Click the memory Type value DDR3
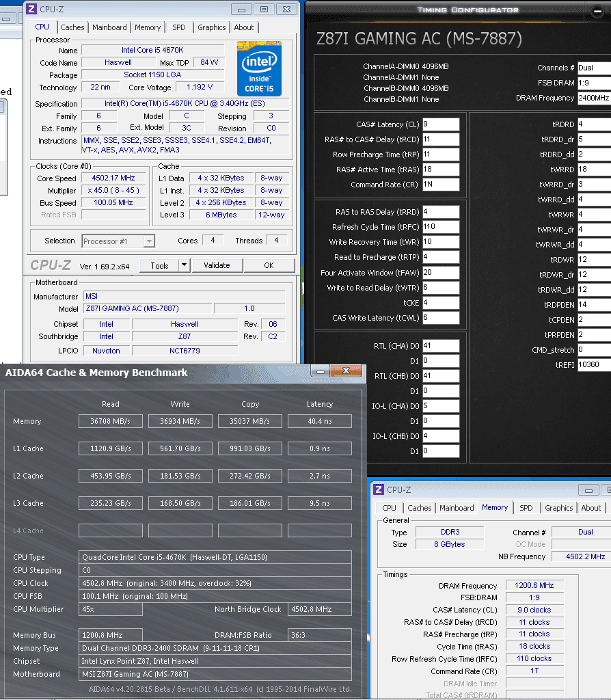 tap(450, 532)
